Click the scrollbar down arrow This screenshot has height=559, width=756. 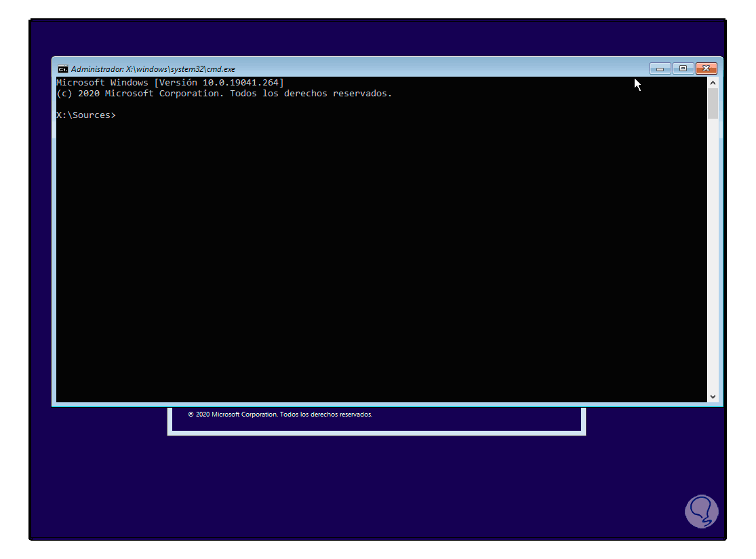[713, 397]
